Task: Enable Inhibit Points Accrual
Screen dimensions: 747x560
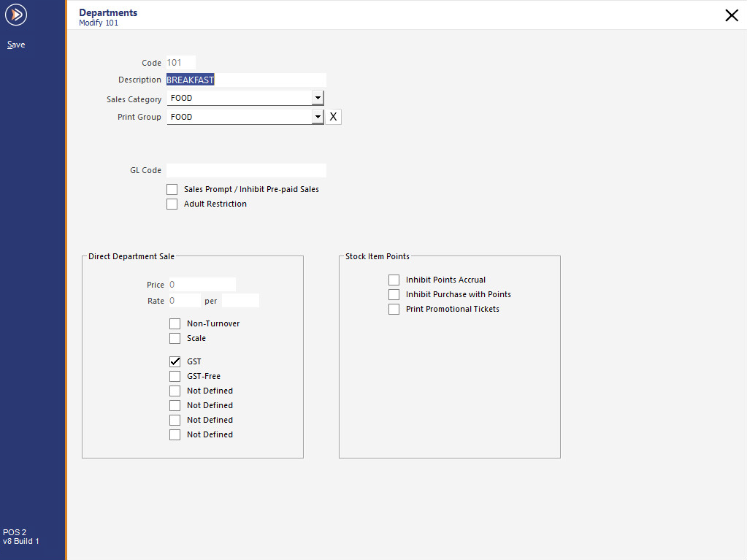Action: point(394,280)
